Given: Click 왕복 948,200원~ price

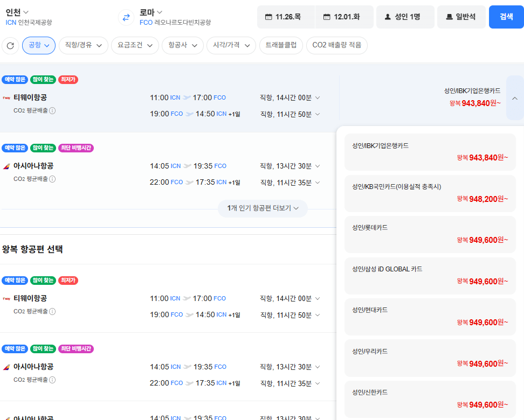Looking at the screenshot, I should click(x=482, y=199).
